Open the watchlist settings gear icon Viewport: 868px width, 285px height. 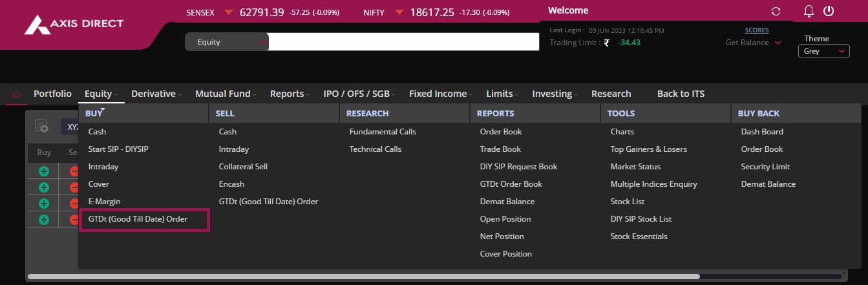pos(42,126)
